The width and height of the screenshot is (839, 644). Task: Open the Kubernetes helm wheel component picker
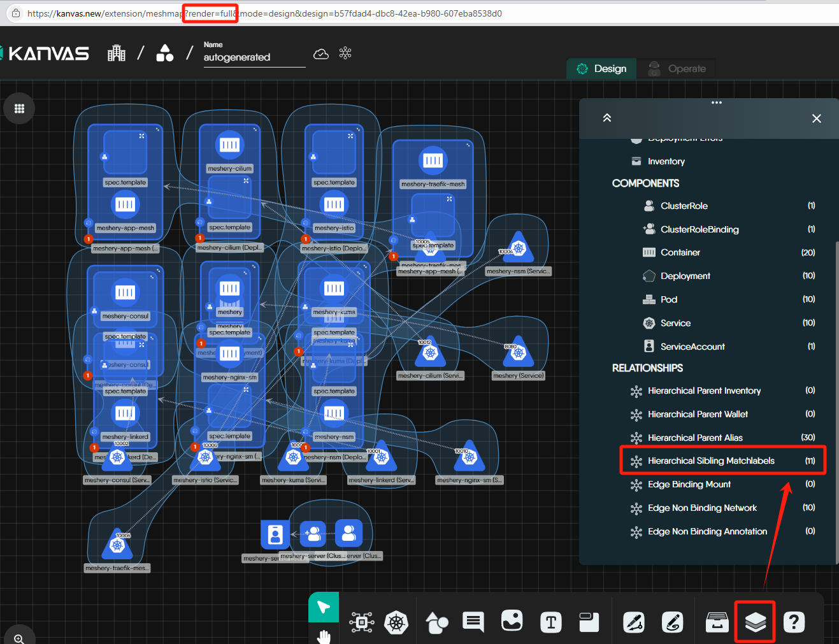click(396, 622)
